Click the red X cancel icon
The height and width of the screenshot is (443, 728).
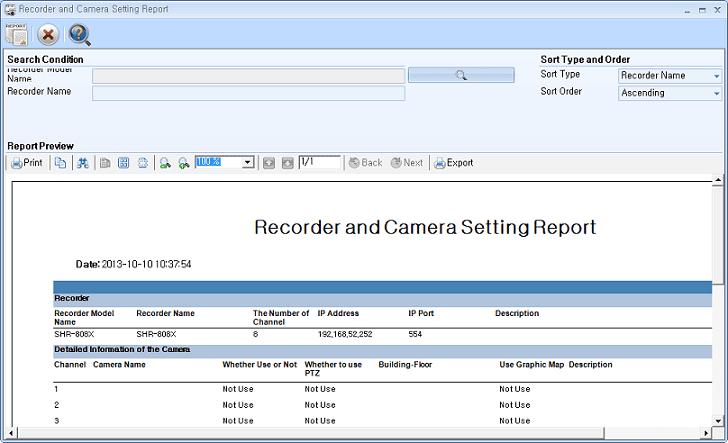point(48,35)
